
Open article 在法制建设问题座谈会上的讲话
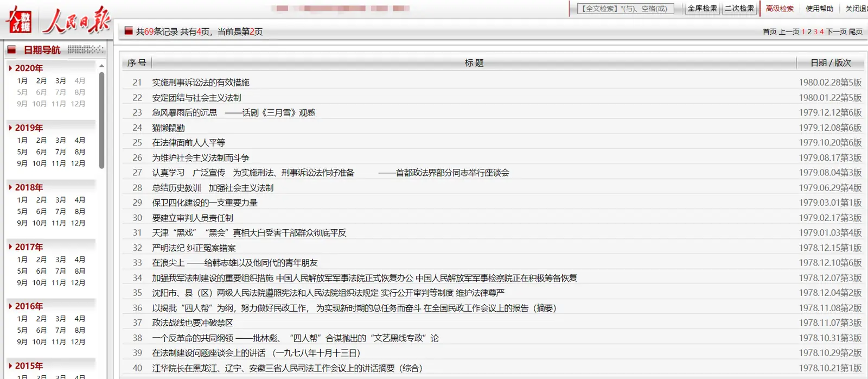click(256, 353)
